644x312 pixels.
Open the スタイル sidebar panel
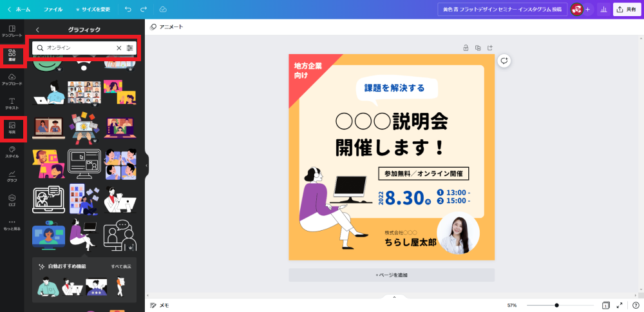point(12,152)
